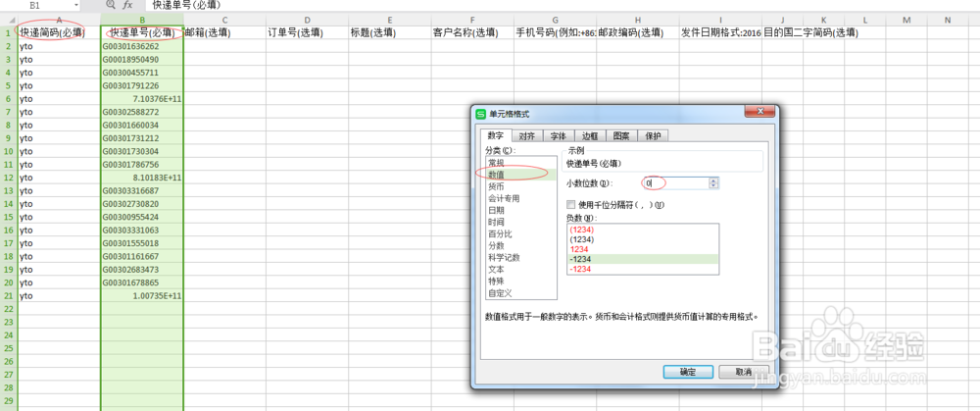980x411 pixels.
Task: Click cell 1.00735E+11
Action: pyautogui.click(x=142, y=296)
